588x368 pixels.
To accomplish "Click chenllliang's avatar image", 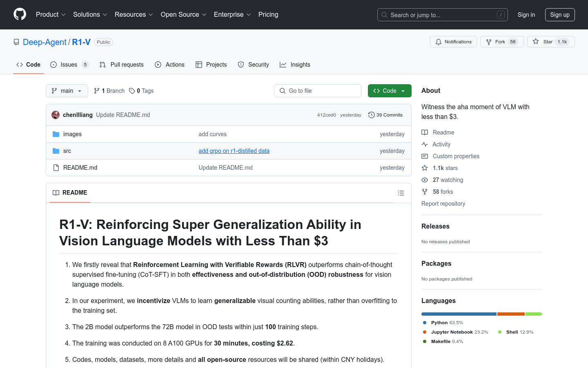I will click(x=56, y=115).
